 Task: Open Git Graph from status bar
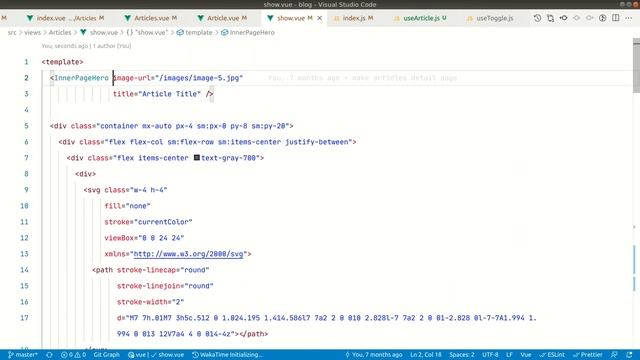point(107,355)
